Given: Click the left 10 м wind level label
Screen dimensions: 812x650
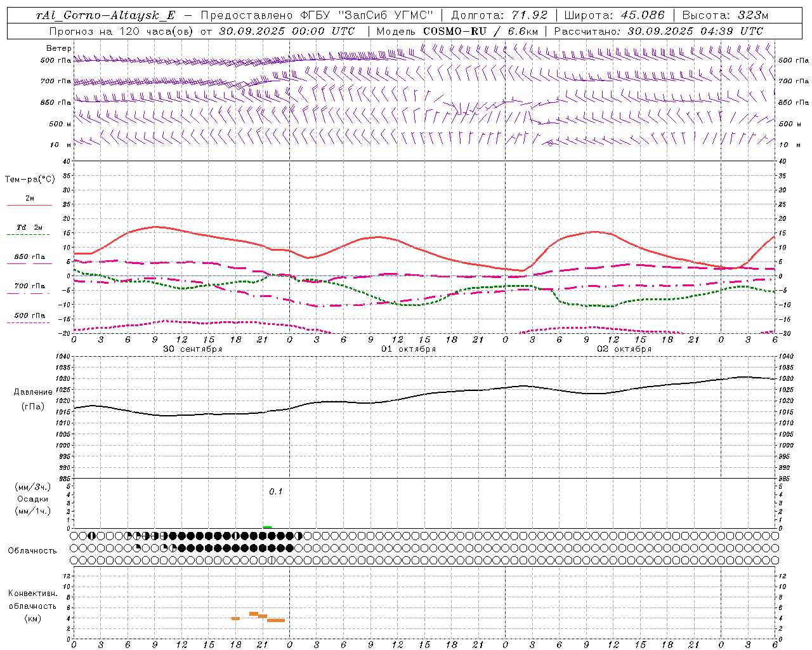Looking at the screenshot, I should point(60,145).
